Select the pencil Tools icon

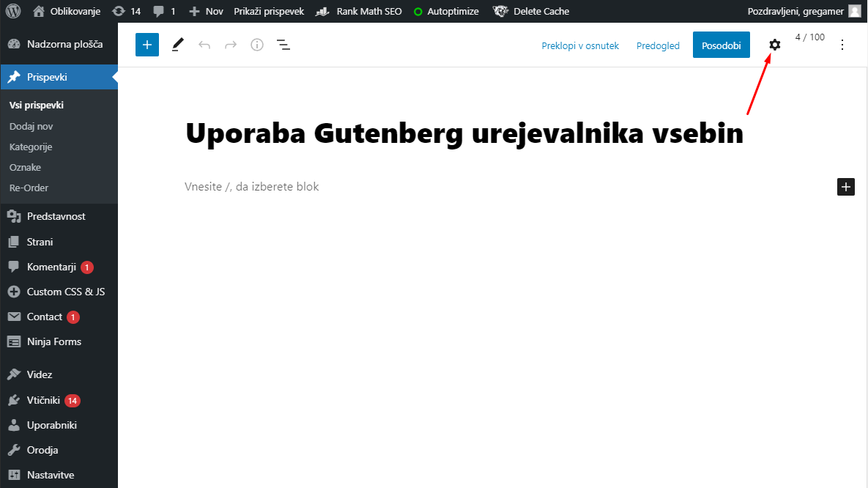(177, 45)
